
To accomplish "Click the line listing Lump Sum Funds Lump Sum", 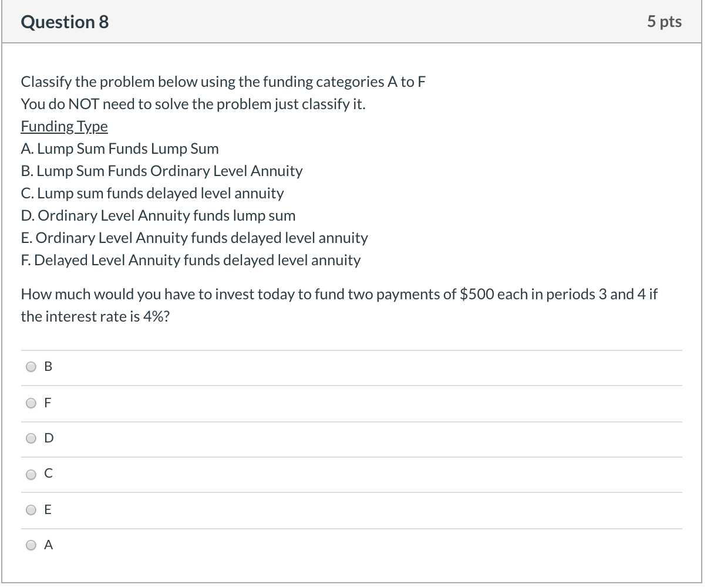I will 120,148.
